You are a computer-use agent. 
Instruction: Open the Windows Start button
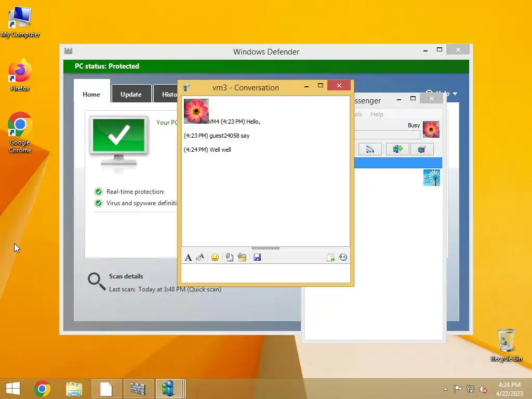click(13, 389)
